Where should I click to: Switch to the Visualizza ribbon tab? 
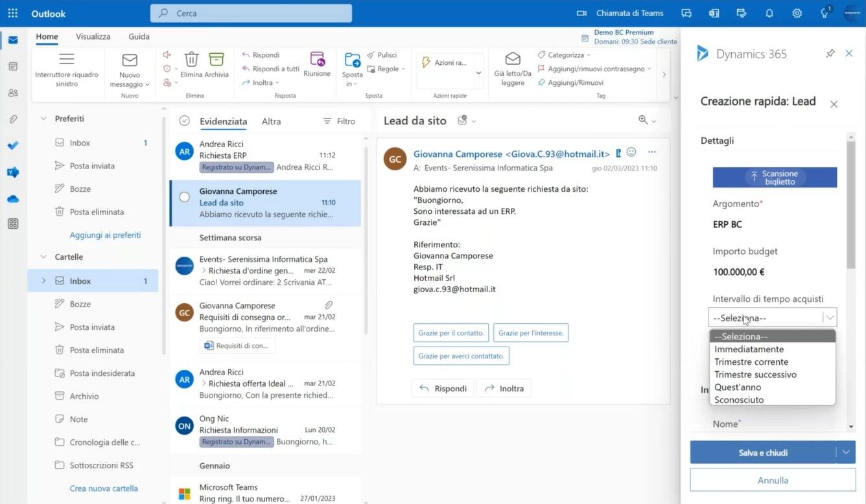coord(93,36)
